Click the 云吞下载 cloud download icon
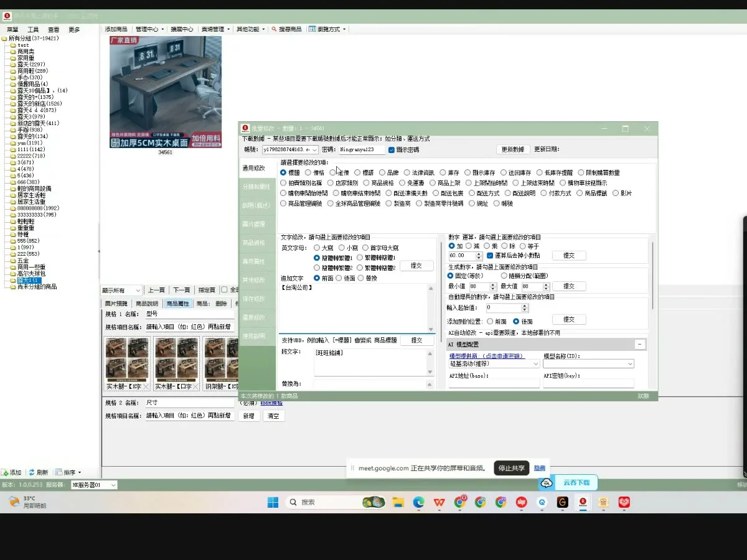The image size is (747, 560). pos(547,483)
